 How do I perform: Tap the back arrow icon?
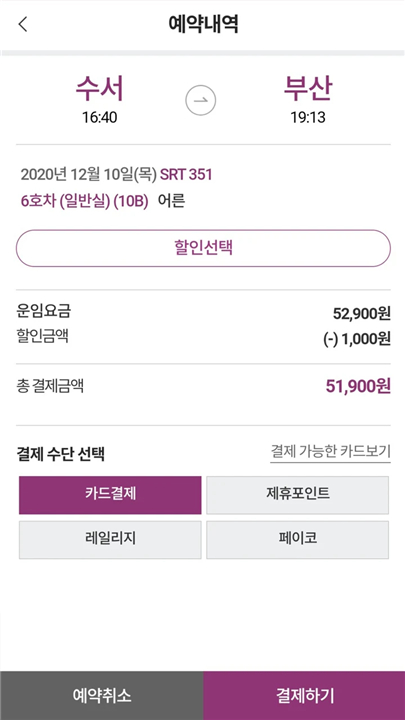point(23,24)
